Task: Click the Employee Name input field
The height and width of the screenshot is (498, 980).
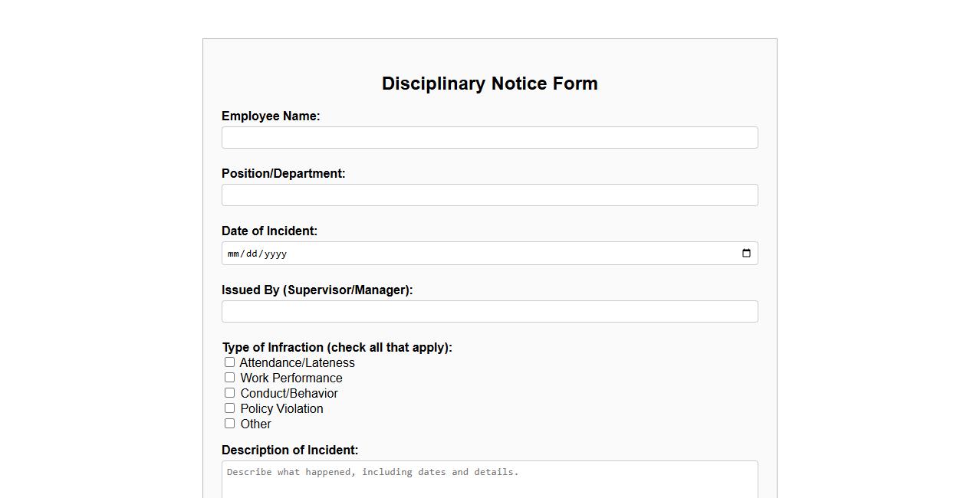Action: tap(489, 137)
